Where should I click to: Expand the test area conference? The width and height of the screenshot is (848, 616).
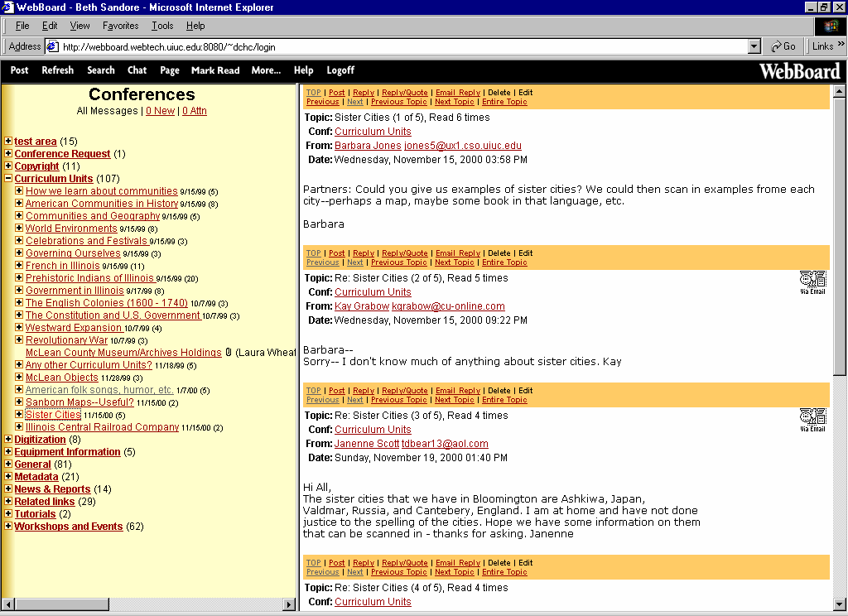pyautogui.click(x=8, y=142)
